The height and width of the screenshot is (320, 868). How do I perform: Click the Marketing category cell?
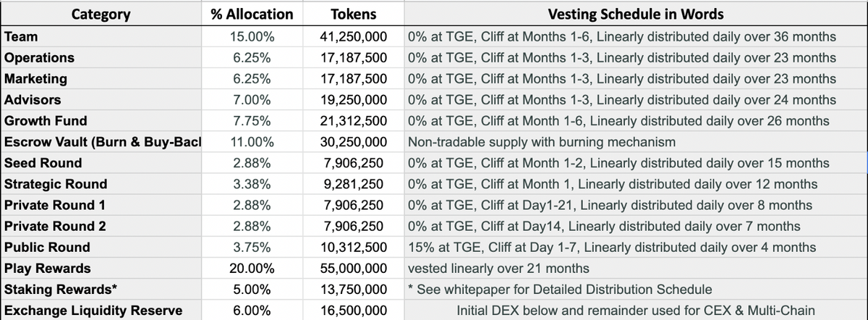pos(35,78)
